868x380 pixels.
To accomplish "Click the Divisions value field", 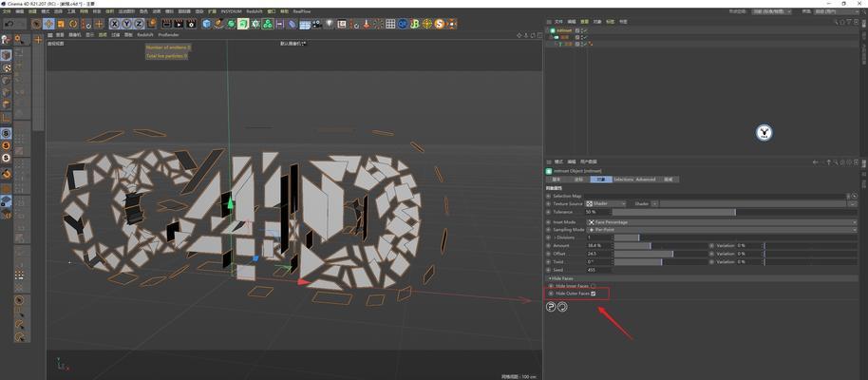I will [599, 237].
